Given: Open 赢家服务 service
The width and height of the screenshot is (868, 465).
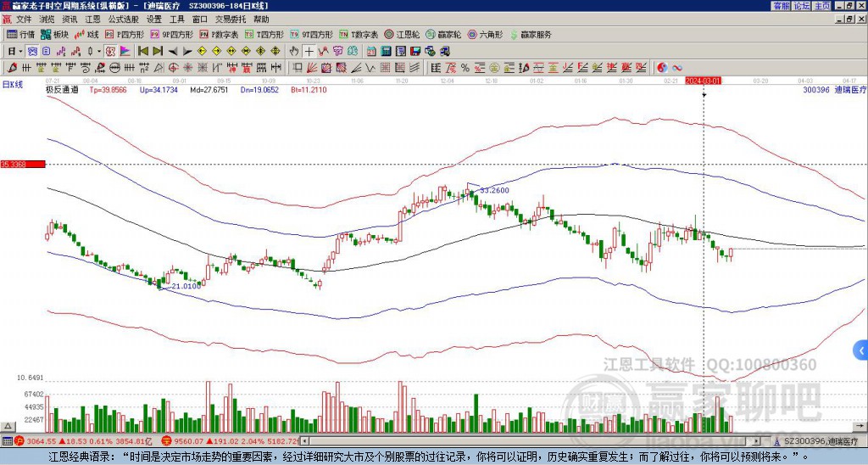Looking at the screenshot, I should tap(531, 34).
